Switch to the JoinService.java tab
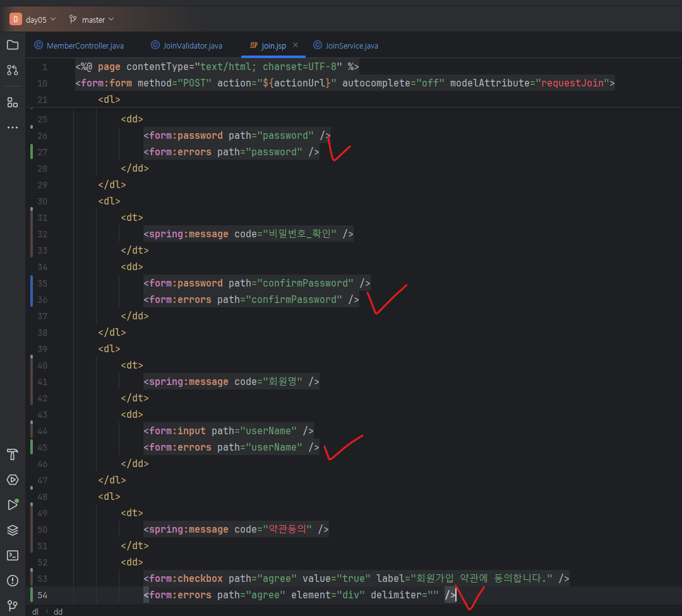The height and width of the screenshot is (616, 682). [x=346, y=45]
